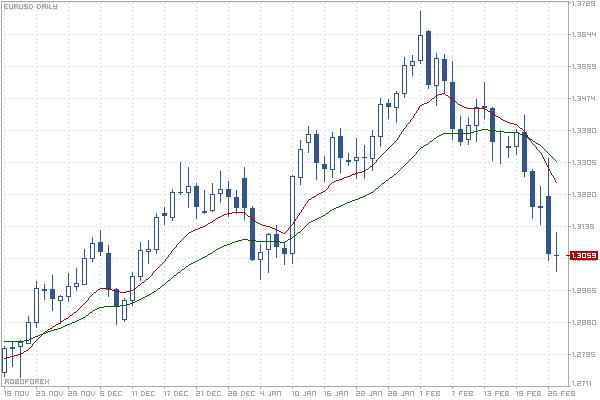Click the 1.3729 price axis label
Screen dimensions: 600x400
[584, 3]
